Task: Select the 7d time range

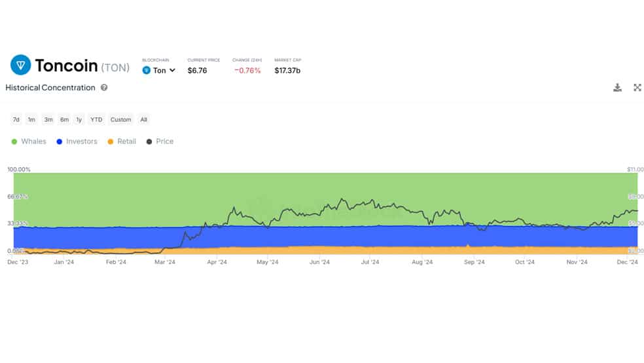Action: (16, 120)
